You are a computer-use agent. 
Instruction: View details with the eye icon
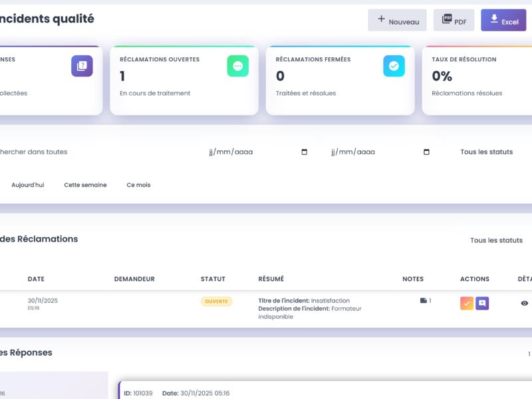pos(524,303)
